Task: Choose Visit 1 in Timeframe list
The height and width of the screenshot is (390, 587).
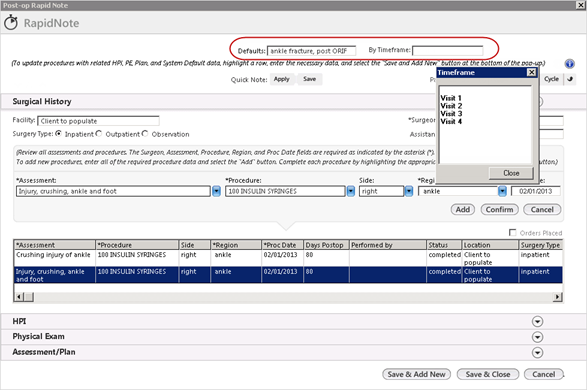Action: [x=451, y=98]
